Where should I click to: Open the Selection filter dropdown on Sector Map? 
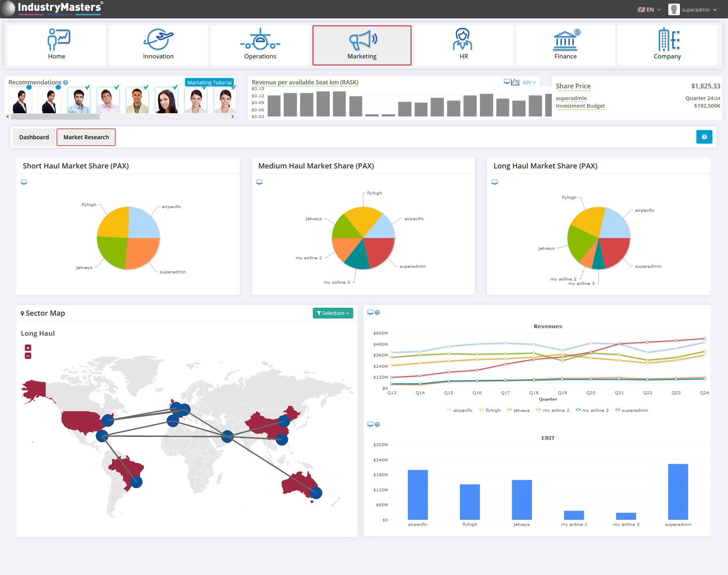pyautogui.click(x=332, y=313)
